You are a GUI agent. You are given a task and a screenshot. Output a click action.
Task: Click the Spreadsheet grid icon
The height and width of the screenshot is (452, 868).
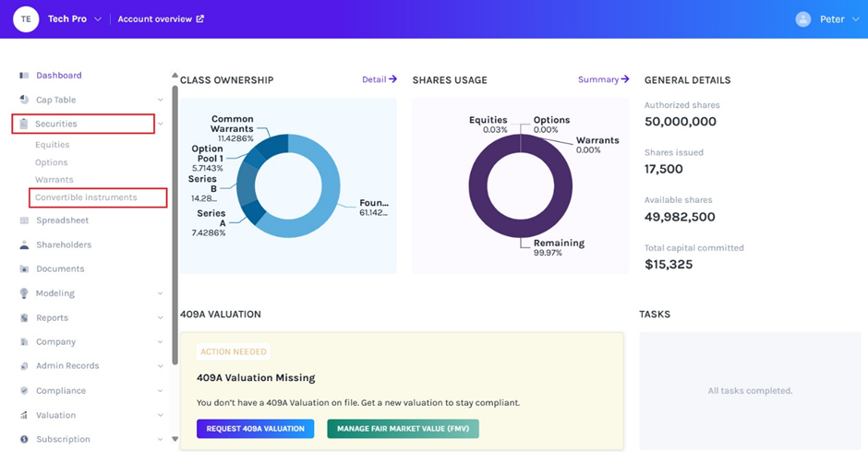24,220
